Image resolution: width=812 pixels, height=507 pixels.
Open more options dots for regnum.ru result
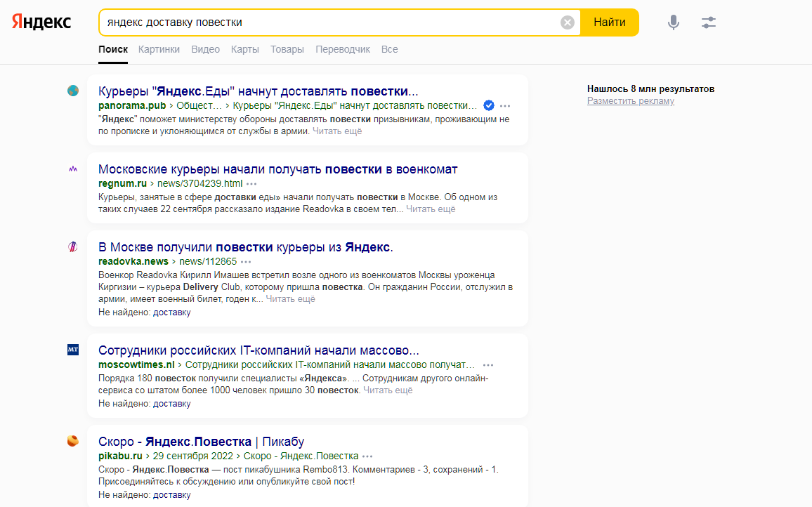[x=251, y=184]
